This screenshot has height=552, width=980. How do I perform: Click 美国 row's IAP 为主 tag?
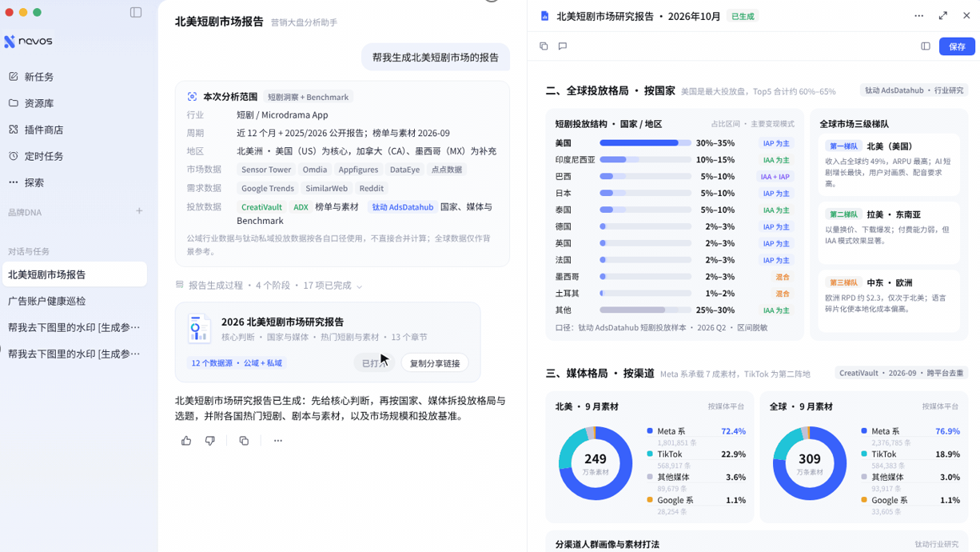tap(775, 143)
